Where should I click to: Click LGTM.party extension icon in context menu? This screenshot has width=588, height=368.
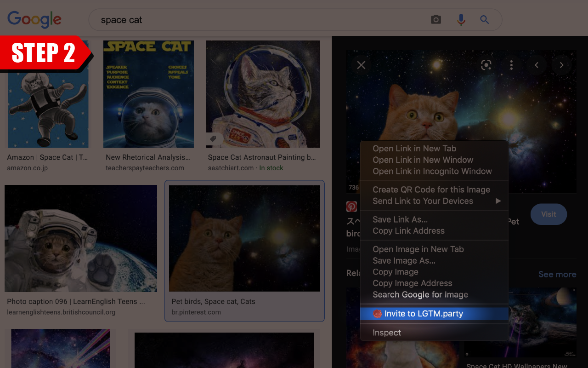[377, 314]
